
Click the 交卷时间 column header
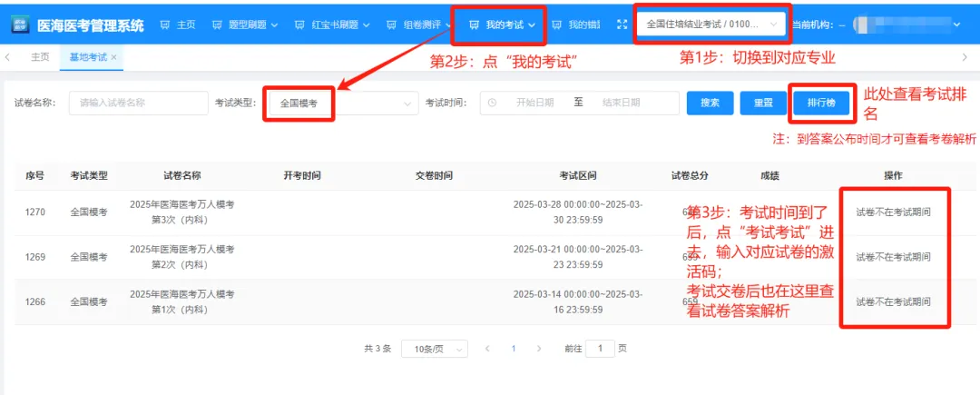pos(434,175)
